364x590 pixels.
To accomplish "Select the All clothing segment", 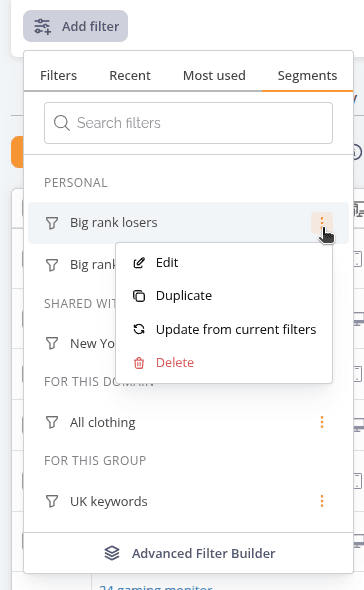I will coord(188,423).
